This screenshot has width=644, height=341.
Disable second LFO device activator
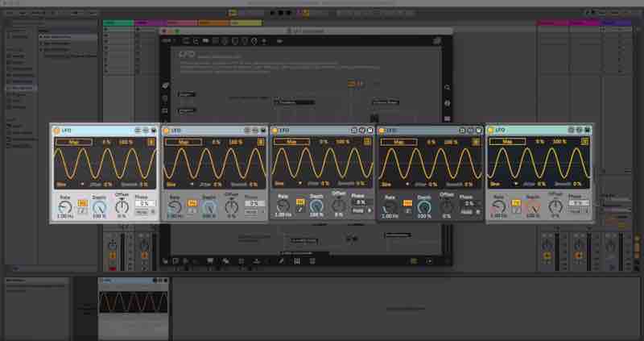[166, 131]
